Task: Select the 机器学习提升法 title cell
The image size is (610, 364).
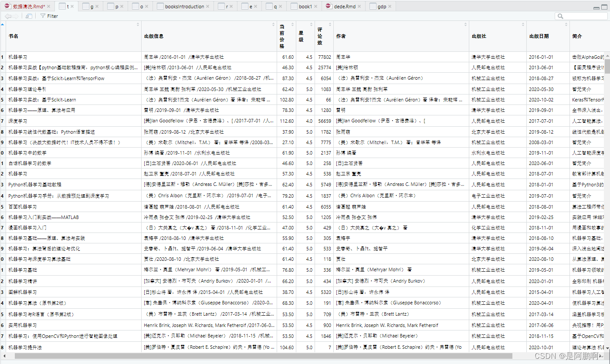Action: [x=73, y=347]
